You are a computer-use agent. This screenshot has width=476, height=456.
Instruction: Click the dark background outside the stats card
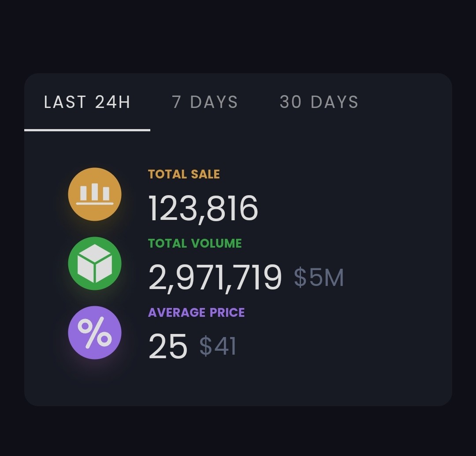click(238, 37)
